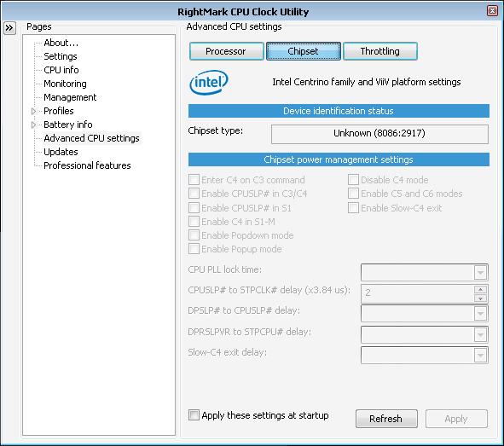Toggle Disable C4 mode checkbox
The height and width of the screenshot is (446, 504).
click(353, 180)
